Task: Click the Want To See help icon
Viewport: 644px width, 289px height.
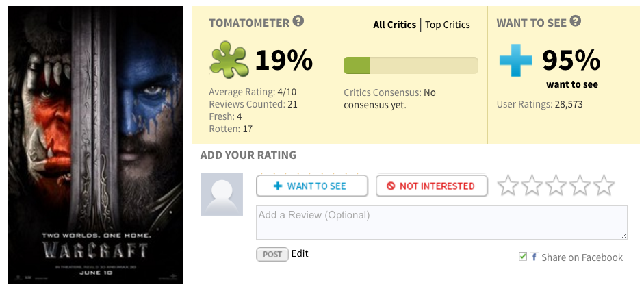Action: (x=576, y=22)
